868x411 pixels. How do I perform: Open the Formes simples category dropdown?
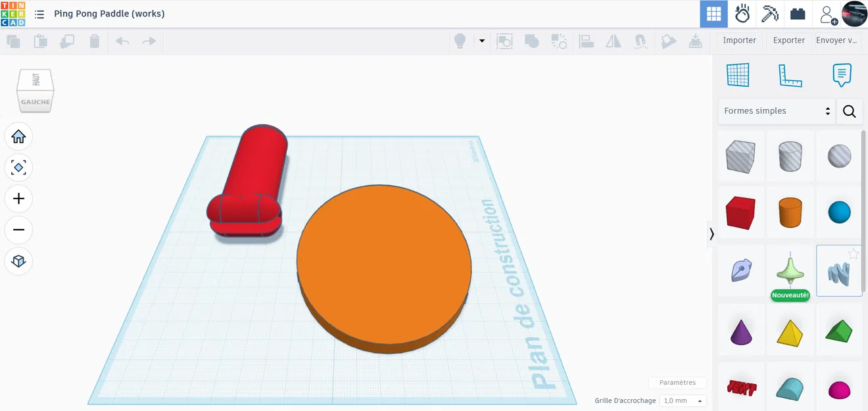(x=777, y=110)
